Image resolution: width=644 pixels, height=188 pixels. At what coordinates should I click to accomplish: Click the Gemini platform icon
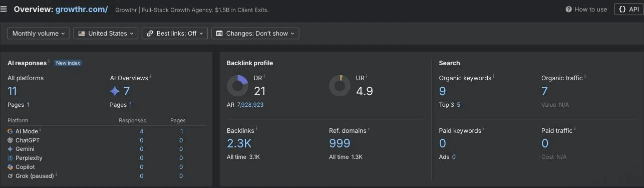click(10, 149)
